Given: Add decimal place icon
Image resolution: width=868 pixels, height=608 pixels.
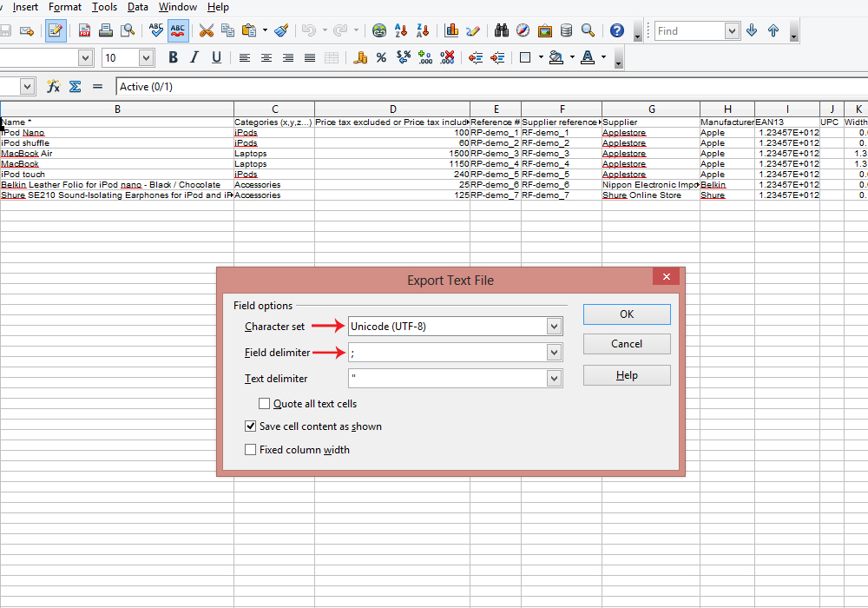Looking at the screenshot, I should tap(425, 57).
